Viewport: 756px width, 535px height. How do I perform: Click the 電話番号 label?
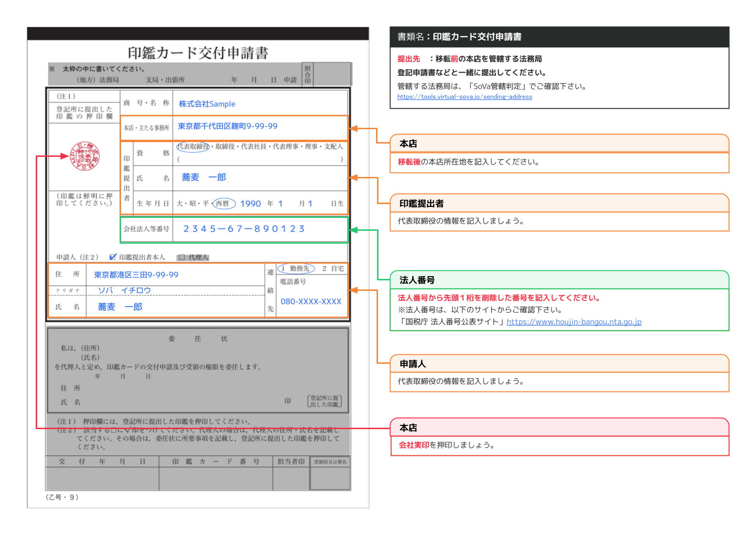[293, 282]
